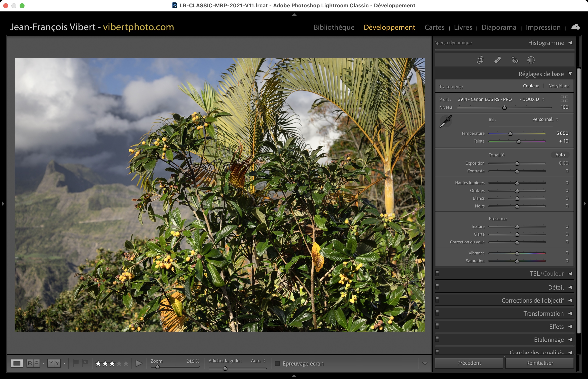The height and width of the screenshot is (379, 588).
Task: Switch to Loupe view mode icon
Action: (17, 363)
